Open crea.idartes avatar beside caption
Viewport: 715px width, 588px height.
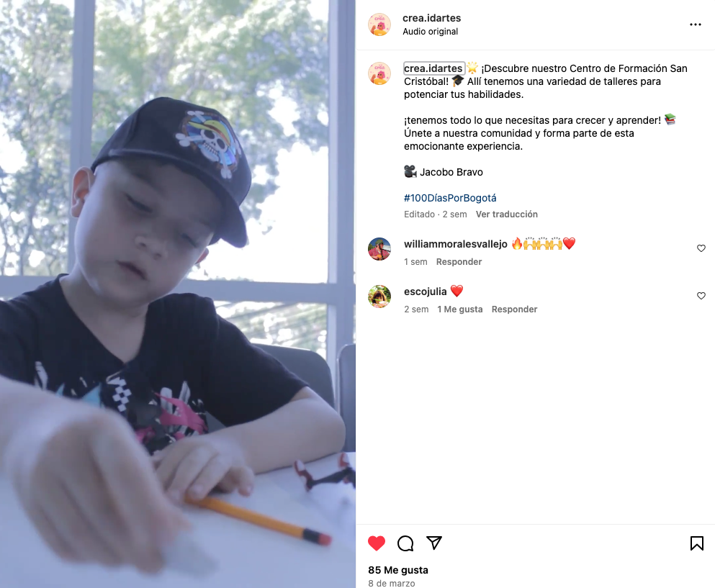(379, 73)
